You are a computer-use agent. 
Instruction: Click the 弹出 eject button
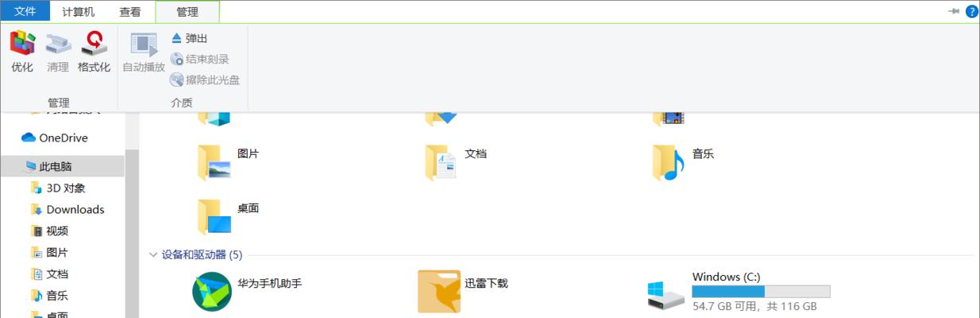[189, 38]
